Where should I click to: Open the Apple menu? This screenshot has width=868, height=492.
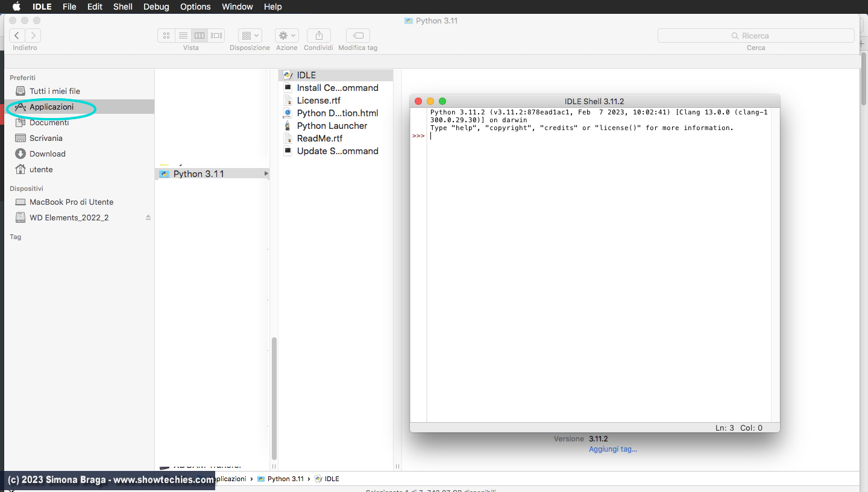point(16,7)
